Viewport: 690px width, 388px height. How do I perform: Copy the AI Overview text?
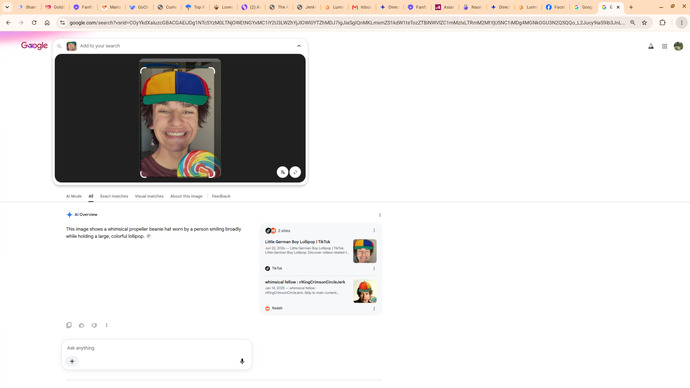click(x=69, y=325)
